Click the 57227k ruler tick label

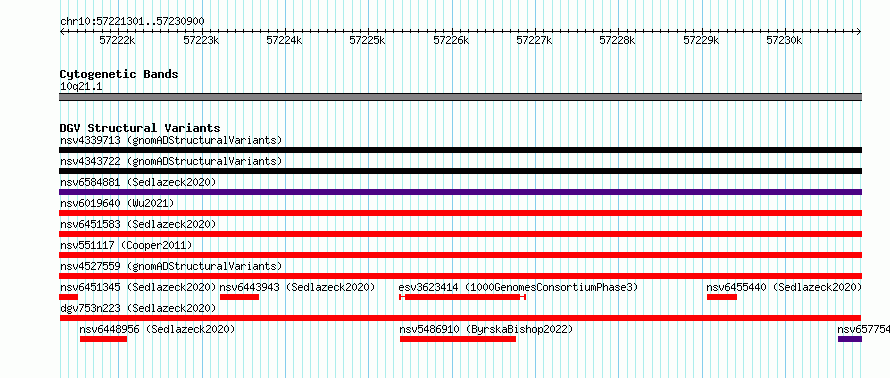(534, 40)
